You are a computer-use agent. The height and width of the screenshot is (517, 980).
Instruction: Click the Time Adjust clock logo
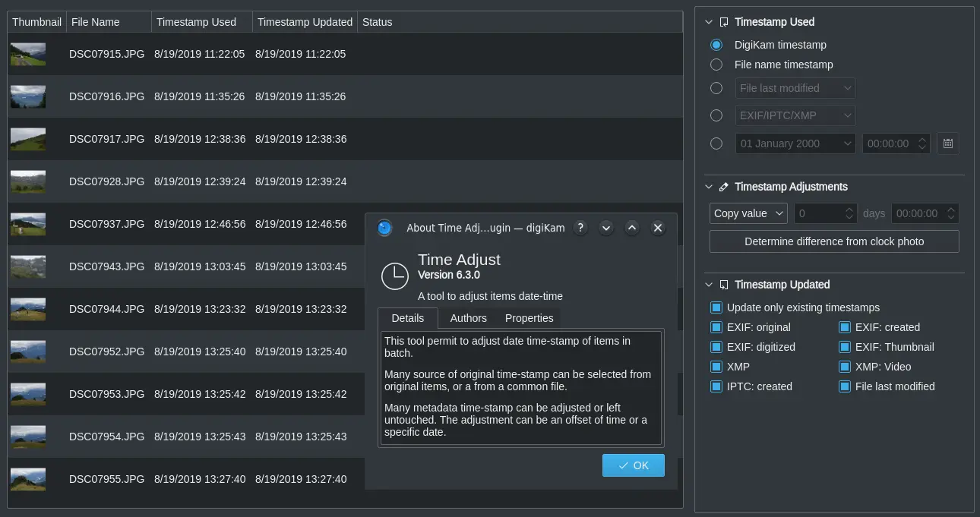[394, 276]
